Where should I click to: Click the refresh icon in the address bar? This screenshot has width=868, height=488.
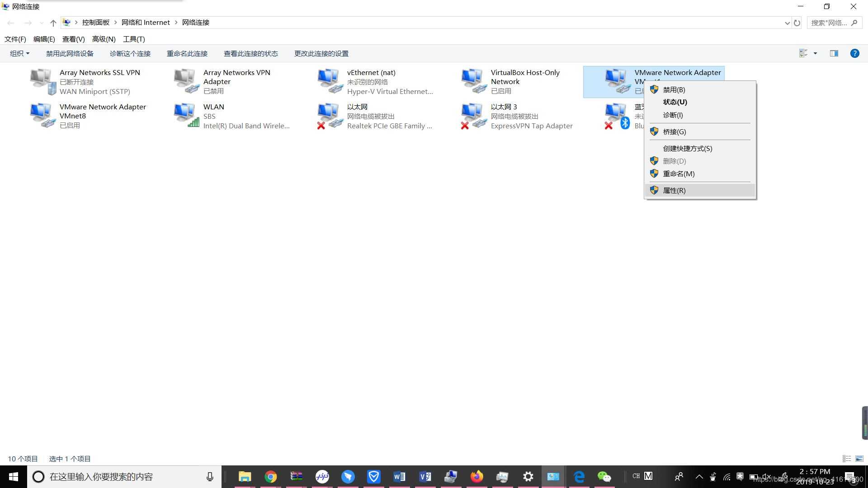tap(797, 22)
